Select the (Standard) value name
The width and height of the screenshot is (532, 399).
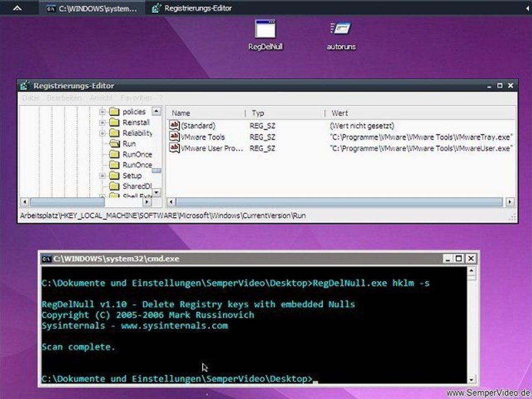point(198,126)
